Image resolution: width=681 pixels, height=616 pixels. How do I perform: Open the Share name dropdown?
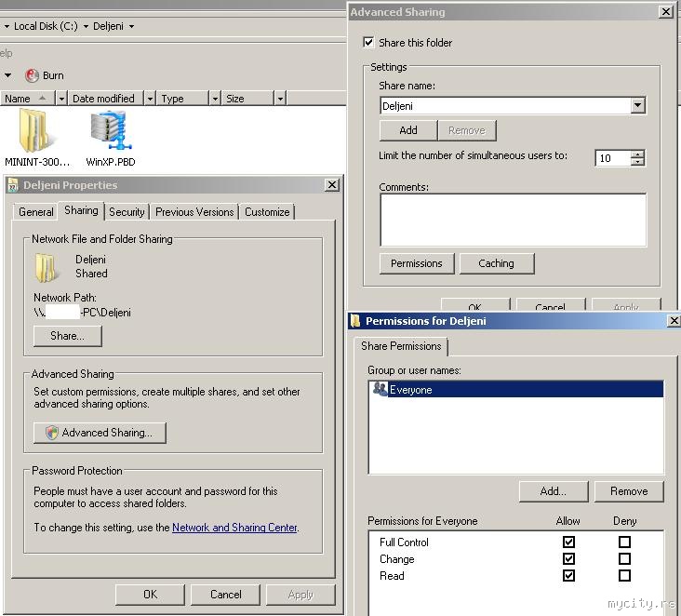[x=637, y=105]
